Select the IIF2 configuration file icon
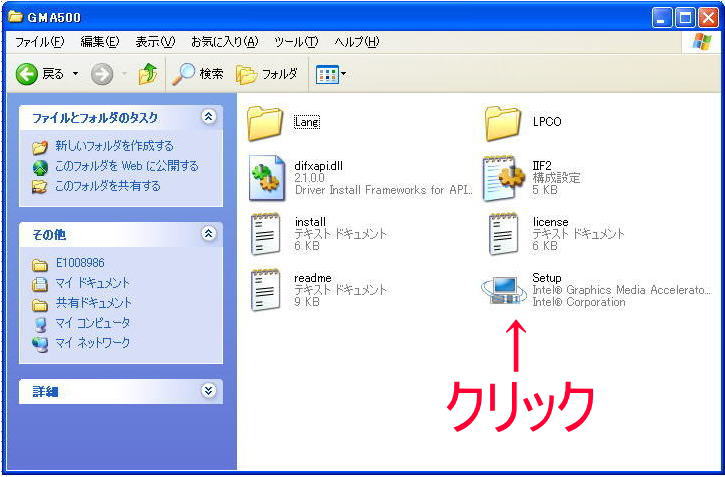725x477 pixels. coord(504,178)
